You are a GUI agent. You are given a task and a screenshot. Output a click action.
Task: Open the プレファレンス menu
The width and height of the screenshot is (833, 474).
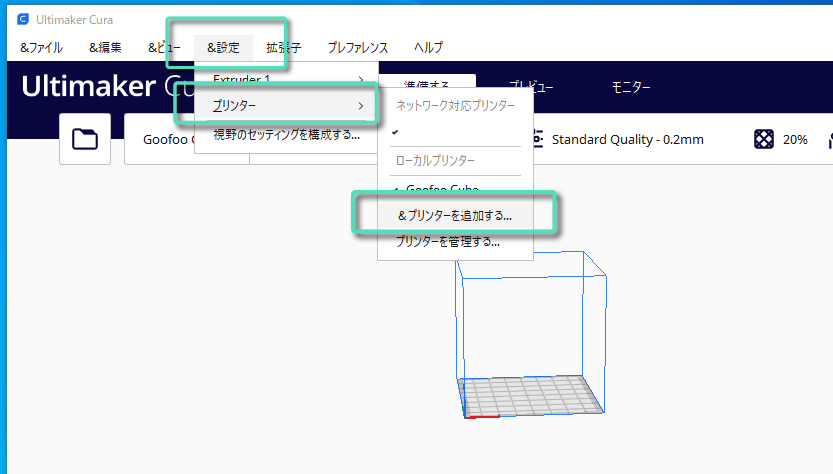[358, 48]
